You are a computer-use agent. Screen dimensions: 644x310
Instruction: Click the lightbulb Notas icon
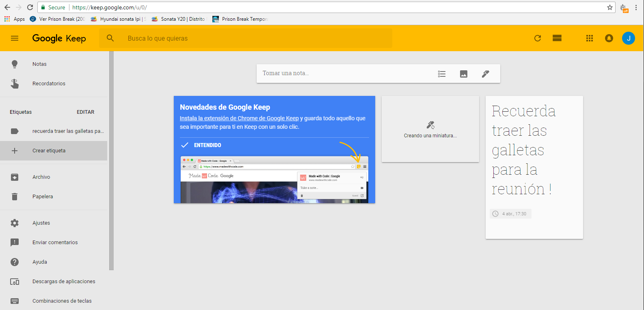click(x=15, y=64)
